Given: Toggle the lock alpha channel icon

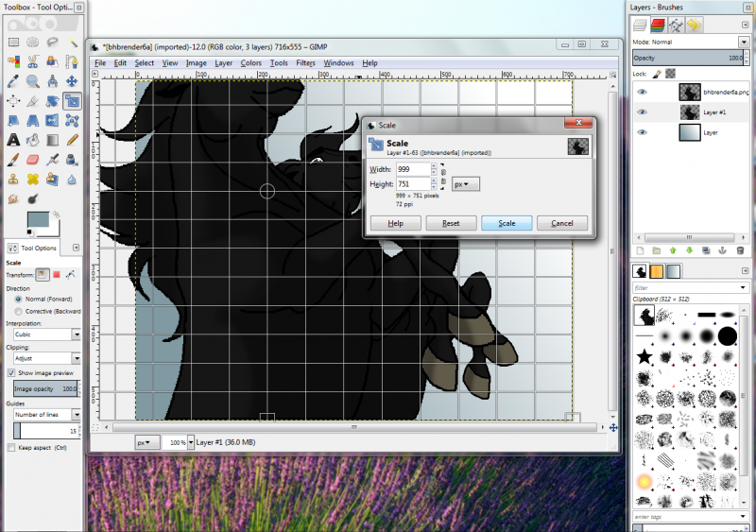Looking at the screenshot, I should click(x=670, y=74).
